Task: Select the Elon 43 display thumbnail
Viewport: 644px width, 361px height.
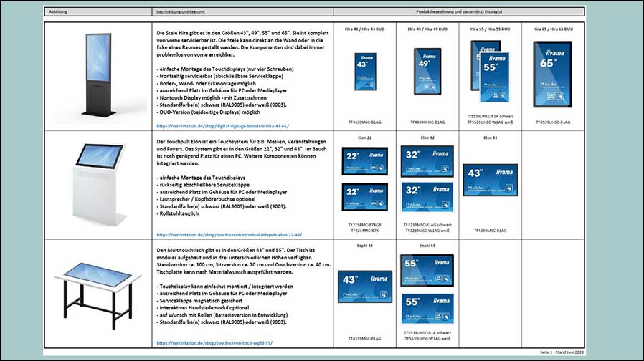Action: 491,179
